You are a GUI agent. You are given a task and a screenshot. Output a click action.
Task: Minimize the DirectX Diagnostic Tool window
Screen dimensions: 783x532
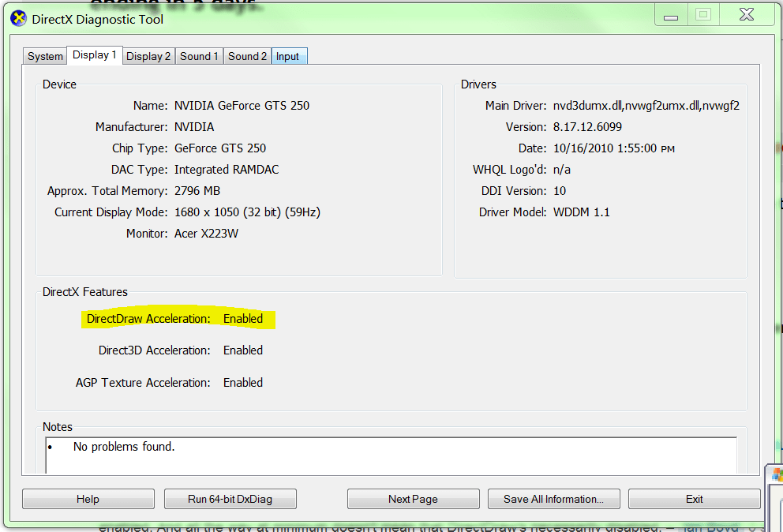(671, 15)
